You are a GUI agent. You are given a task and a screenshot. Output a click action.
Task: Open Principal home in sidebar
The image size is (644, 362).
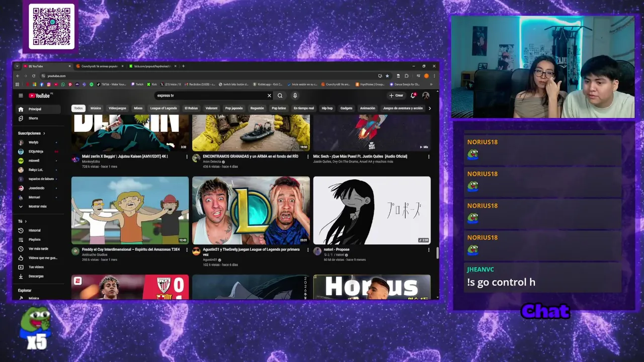click(37, 109)
